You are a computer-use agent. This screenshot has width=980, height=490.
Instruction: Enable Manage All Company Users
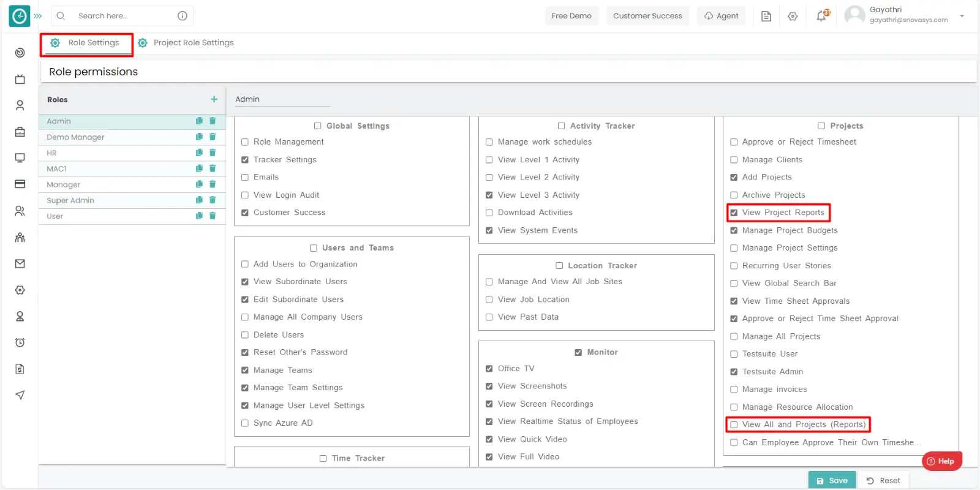[x=245, y=317]
